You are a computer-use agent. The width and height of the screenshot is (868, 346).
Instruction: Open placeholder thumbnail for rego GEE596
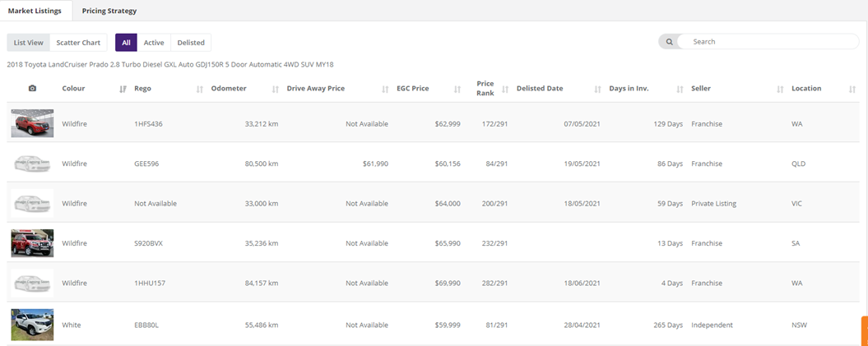33,163
